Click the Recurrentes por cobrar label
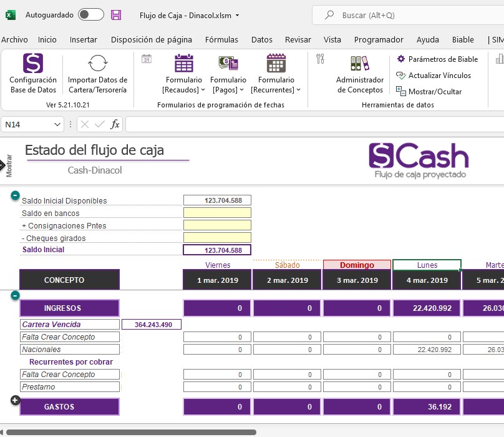Screen dimensions: 504x437 point(71,362)
